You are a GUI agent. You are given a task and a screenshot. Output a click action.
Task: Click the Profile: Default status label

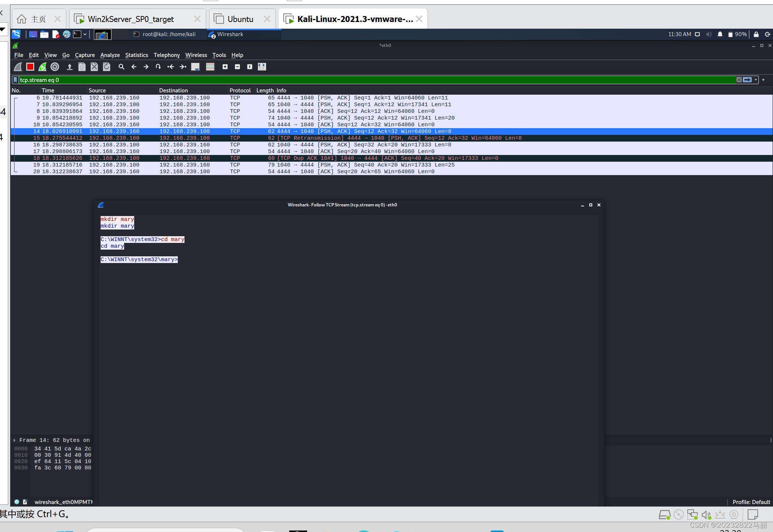751,502
